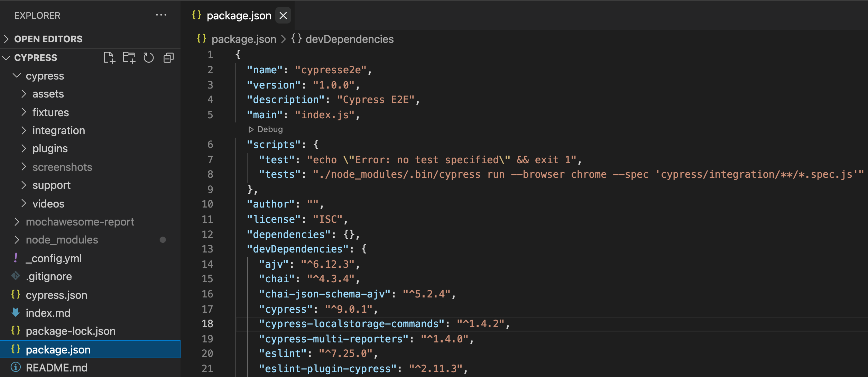
Task: Click package.json in the breadcrumb path
Action: 243,39
